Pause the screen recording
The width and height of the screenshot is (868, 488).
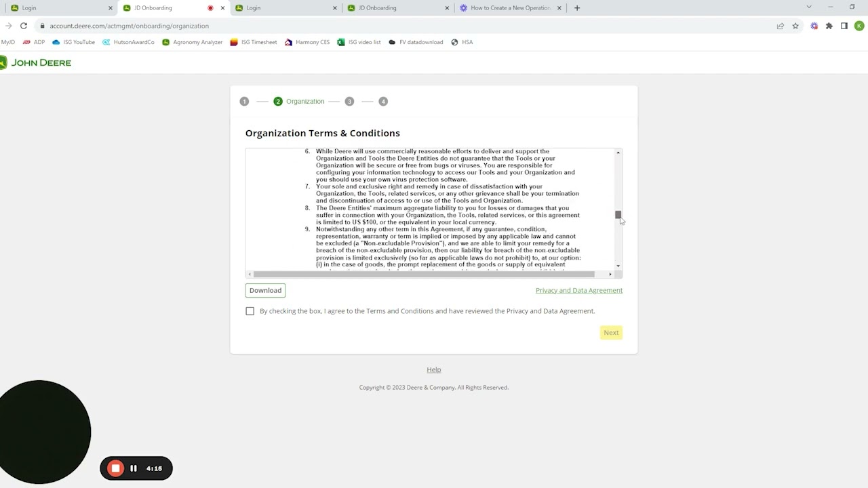click(134, 468)
